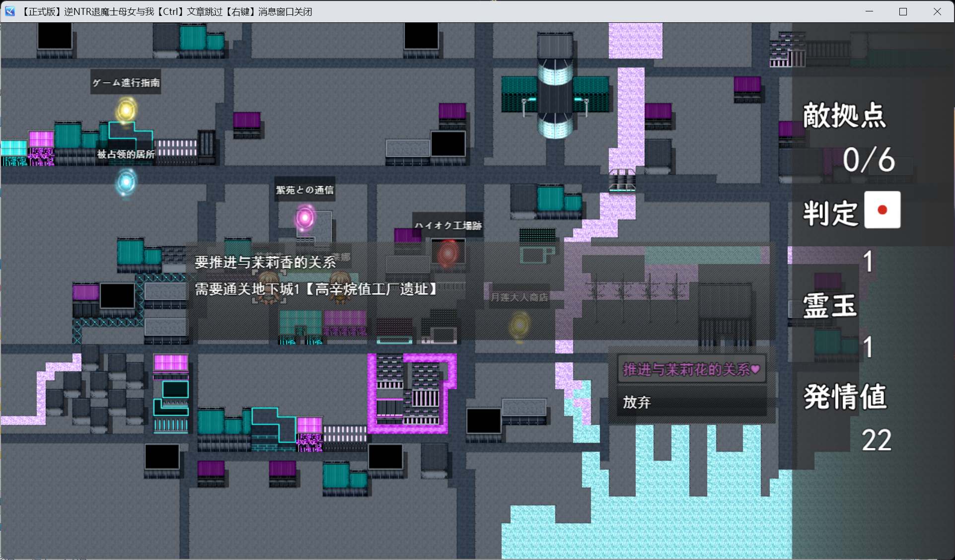Screen dimensions: 955x560
Task: Click the 紫苑との通信 label
Action: click(304, 190)
